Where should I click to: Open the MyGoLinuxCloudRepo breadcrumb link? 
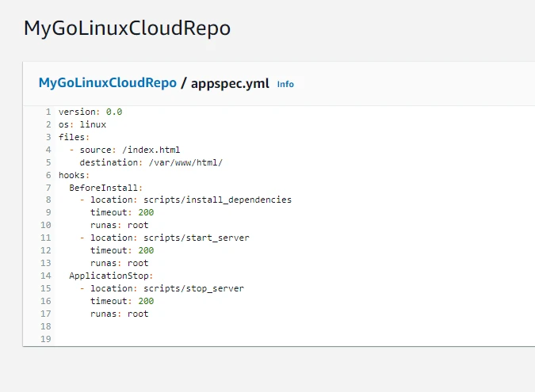(x=107, y=83)
